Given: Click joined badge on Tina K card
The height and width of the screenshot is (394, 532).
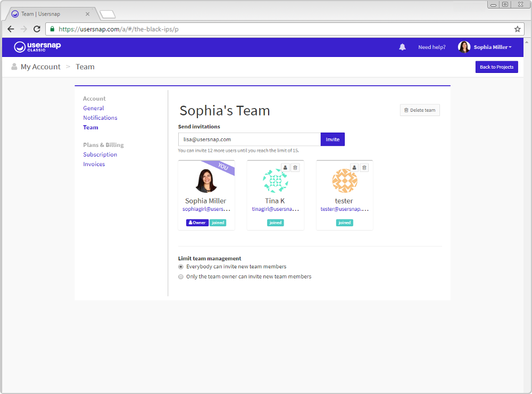Looking at the screenshot, I should 276,223.
